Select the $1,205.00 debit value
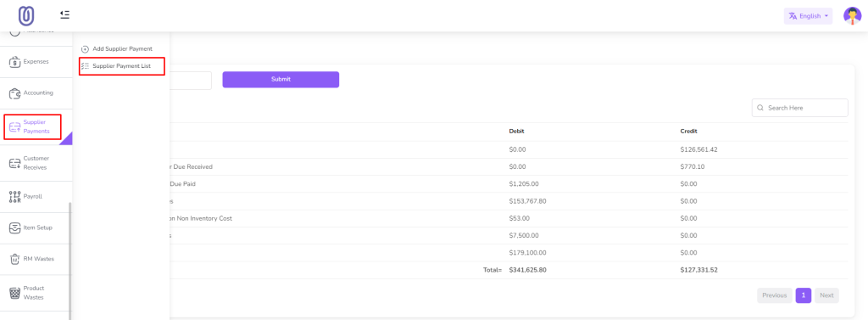This screenshot has width=868, height=320. click(524, 183)
